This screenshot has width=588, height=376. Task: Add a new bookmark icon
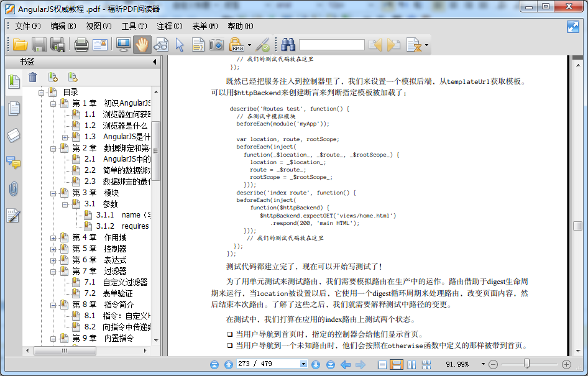coord(53,77)
